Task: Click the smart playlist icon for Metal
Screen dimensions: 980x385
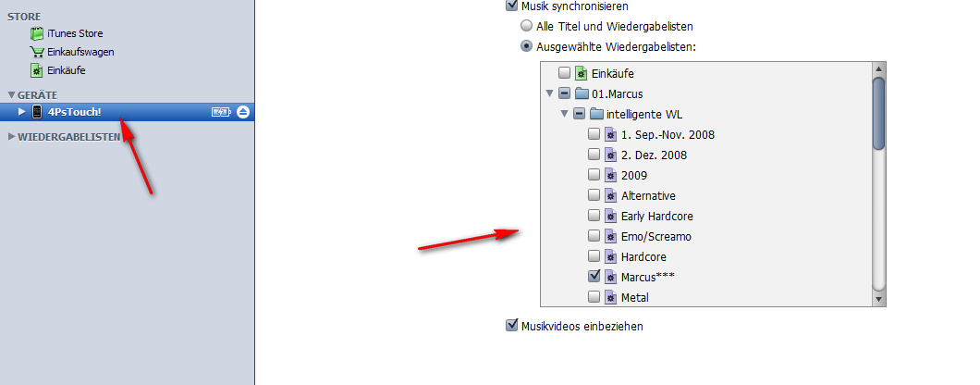Action: pyautogui.click(x=610, y=297)
